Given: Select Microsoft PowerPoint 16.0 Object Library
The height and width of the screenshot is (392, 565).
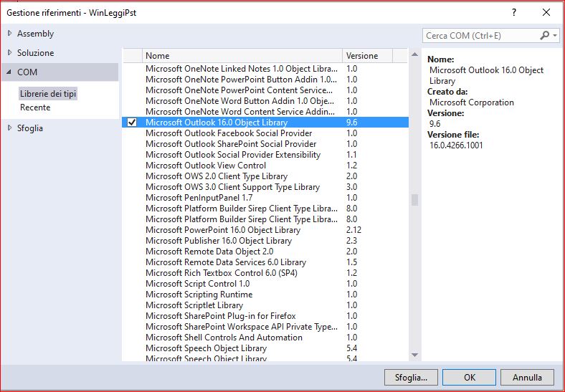Looking at the screenshot, I should (x=265, y=230).
